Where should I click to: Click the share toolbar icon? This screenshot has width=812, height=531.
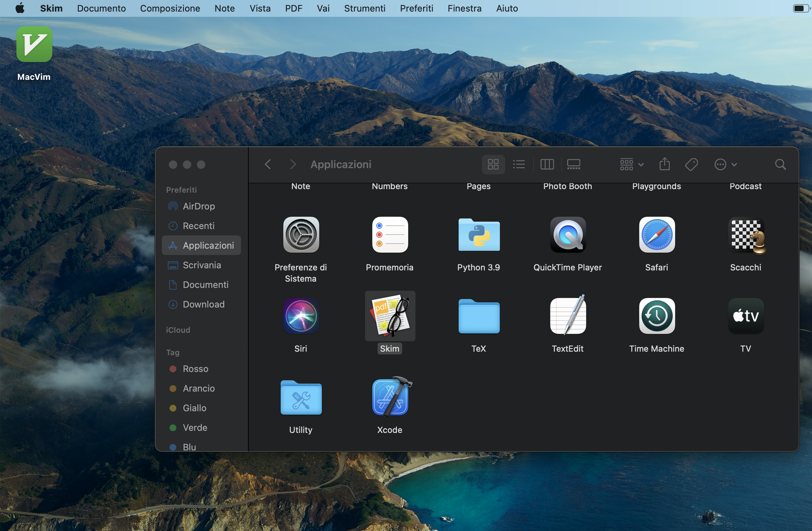pos(664,164)
